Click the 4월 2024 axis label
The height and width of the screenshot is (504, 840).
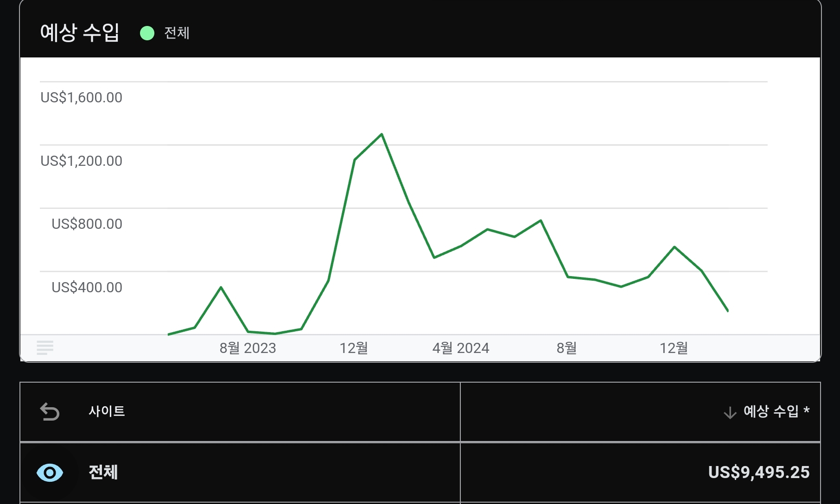point(461,348)
